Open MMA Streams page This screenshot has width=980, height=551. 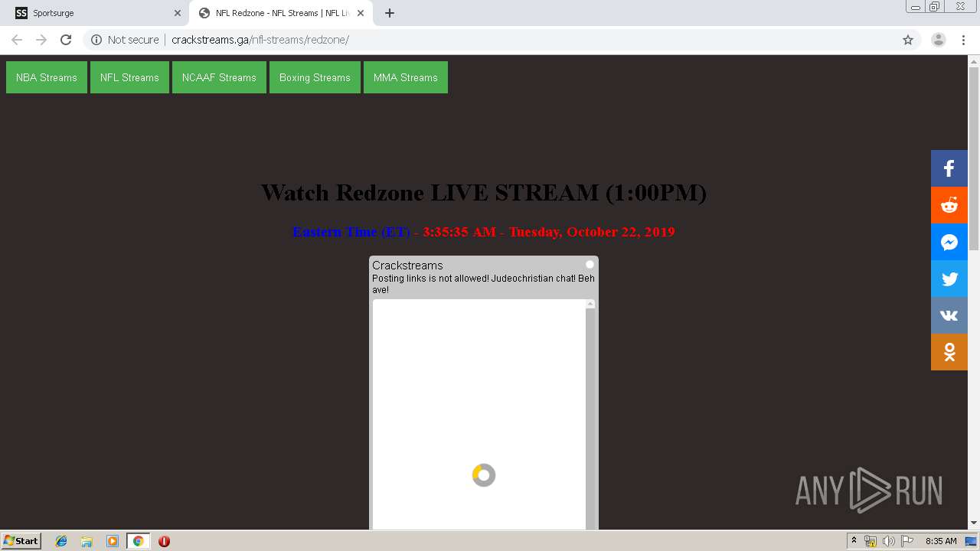(406, 77)
